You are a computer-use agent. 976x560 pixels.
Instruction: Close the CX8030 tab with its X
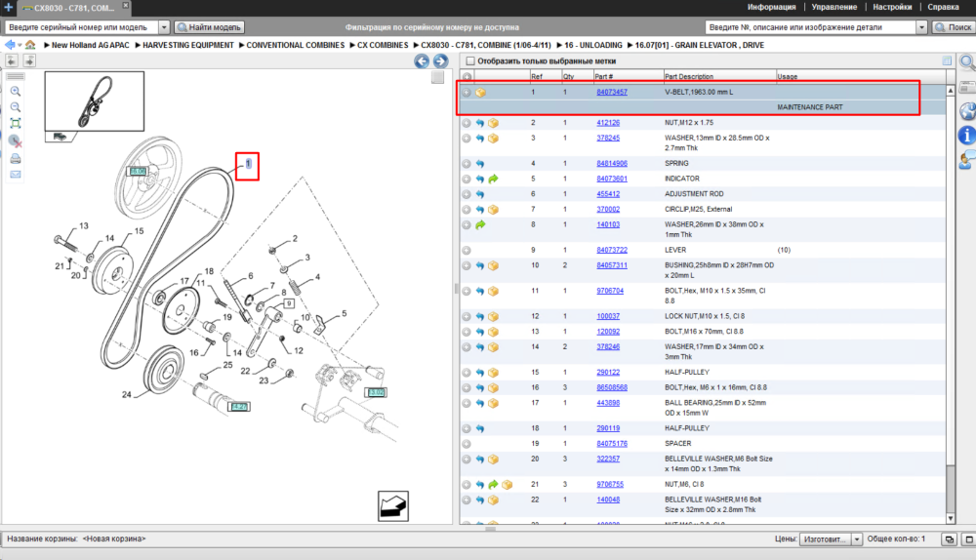tap(125, 5)
